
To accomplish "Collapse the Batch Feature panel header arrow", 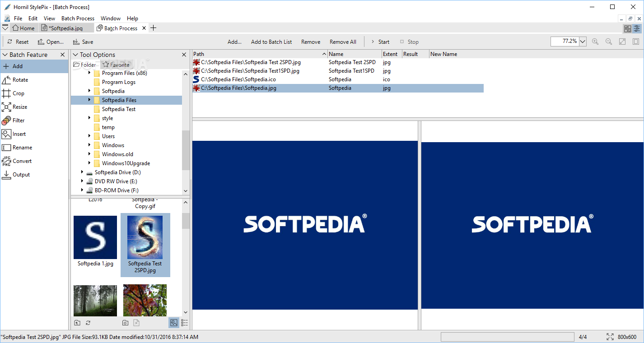I will pyautogui.click(x=5, y=55).
